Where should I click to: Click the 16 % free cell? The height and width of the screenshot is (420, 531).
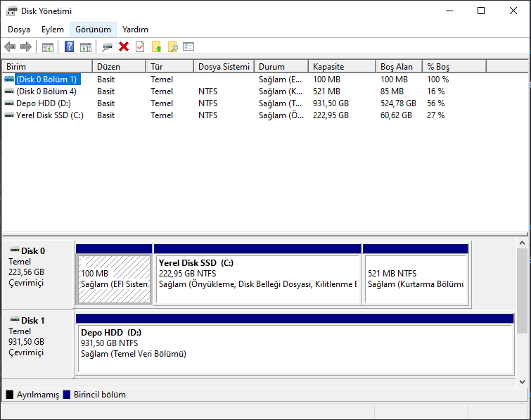[436, 91]
